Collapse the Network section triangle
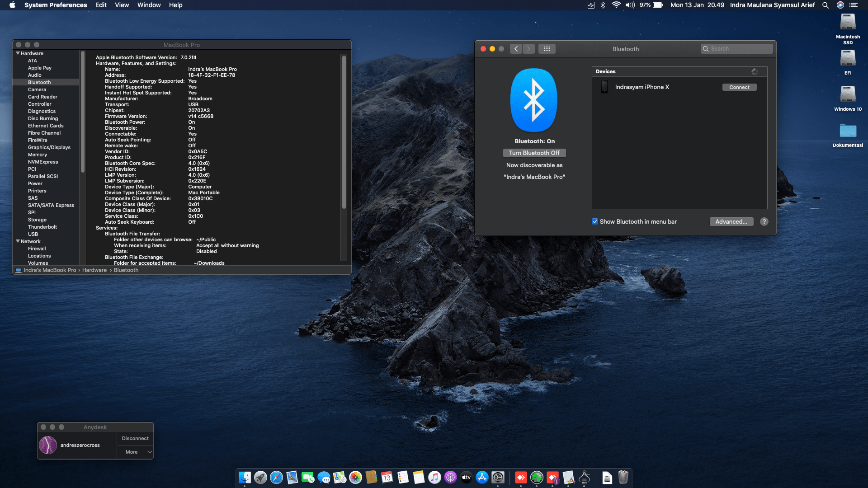 [x=18, y=241]
